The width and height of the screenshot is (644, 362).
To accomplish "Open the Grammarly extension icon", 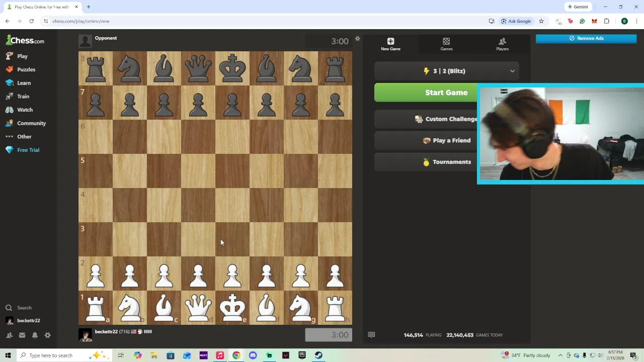I will click(582, 21).
